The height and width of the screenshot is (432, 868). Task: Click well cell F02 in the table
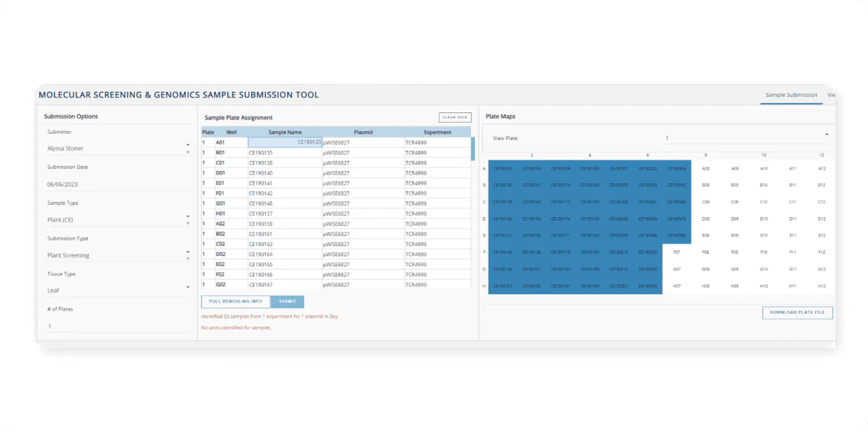[x=231, y=274]
